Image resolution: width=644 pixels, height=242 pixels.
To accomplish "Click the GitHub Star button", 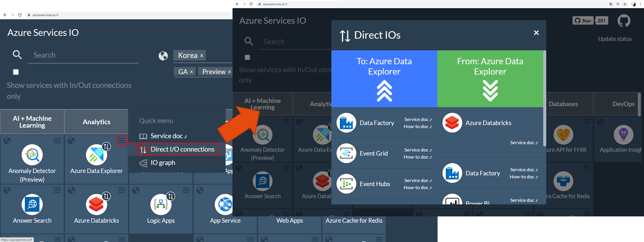I will 583,21.
